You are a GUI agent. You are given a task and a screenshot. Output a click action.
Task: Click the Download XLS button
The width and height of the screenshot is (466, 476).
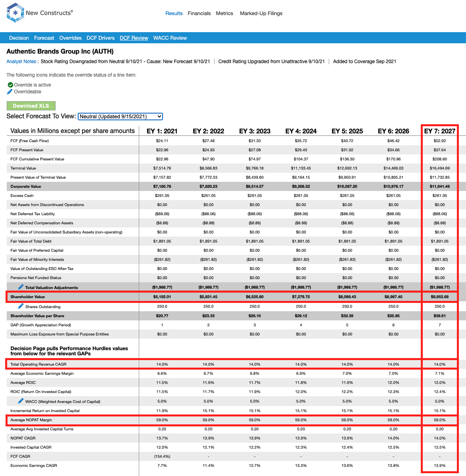[31, 106]
